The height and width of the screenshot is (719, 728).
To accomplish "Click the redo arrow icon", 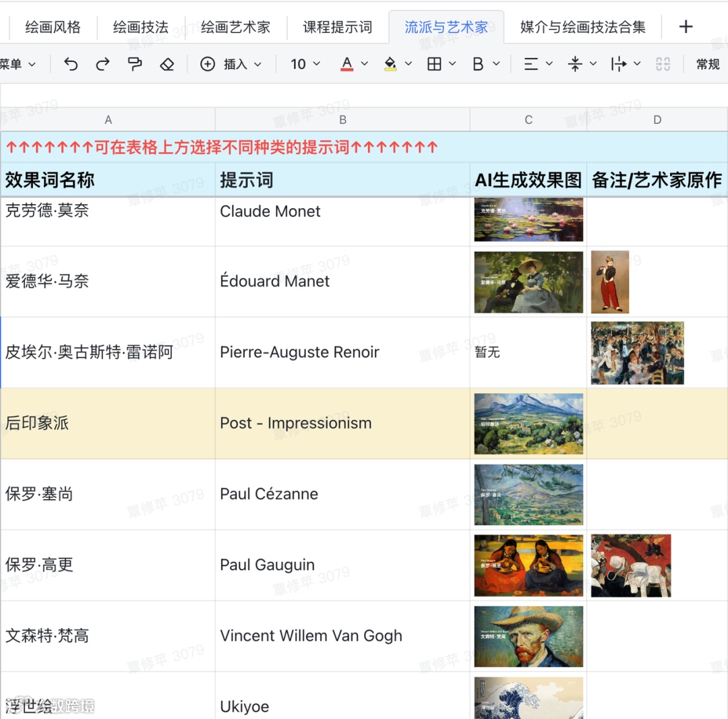I will pyautogui.click(x=102, y=63).
